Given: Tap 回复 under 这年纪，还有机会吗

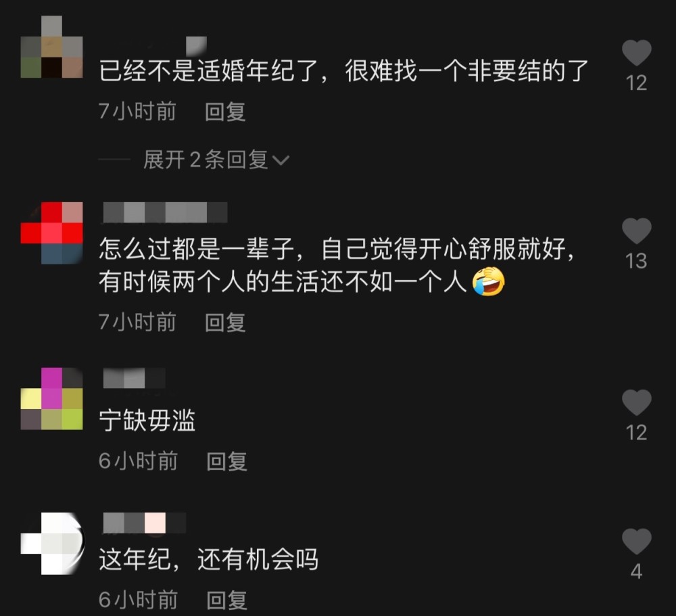Looking at the screenshot, I should pyautogui.click(x=226, y=600).
